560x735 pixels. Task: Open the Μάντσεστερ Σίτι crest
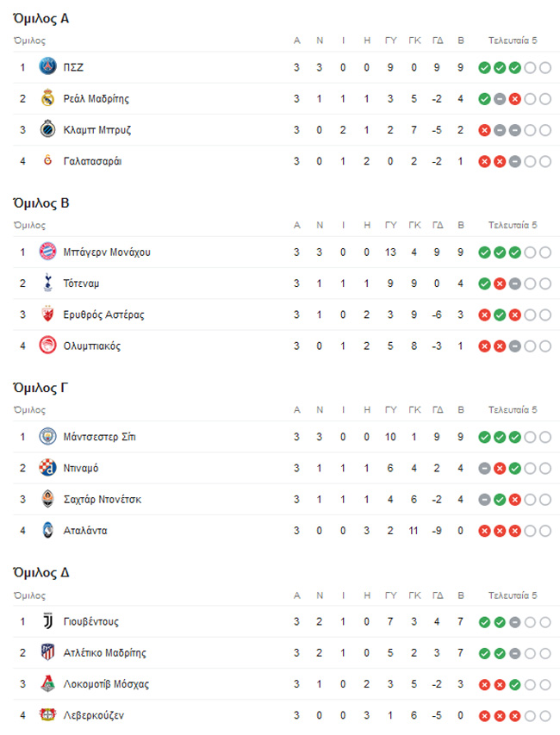tap(47, 437)
